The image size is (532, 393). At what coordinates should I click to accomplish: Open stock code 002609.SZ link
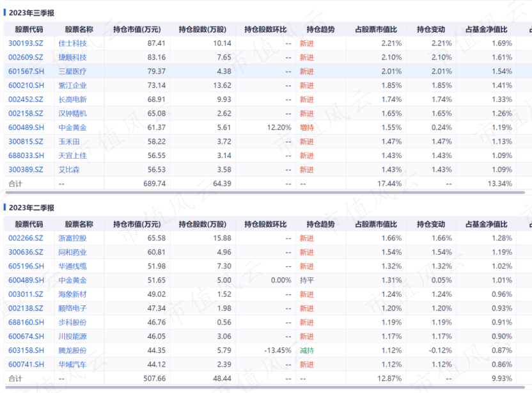click(x=26, y=58)
